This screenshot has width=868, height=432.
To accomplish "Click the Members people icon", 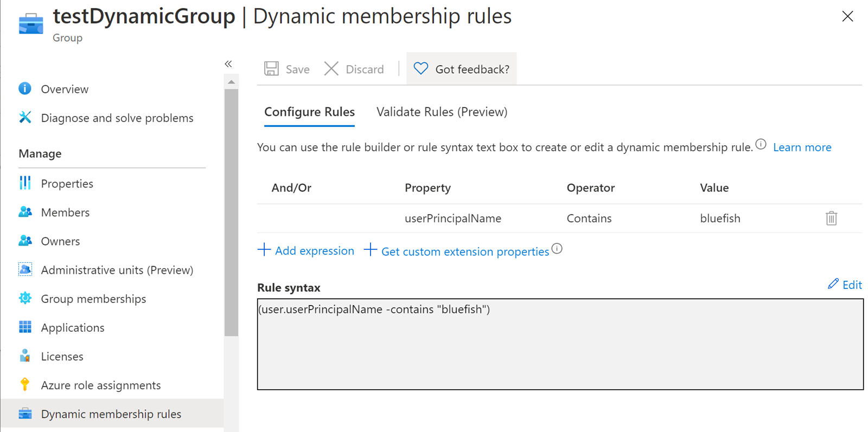I will coord(25,212).
